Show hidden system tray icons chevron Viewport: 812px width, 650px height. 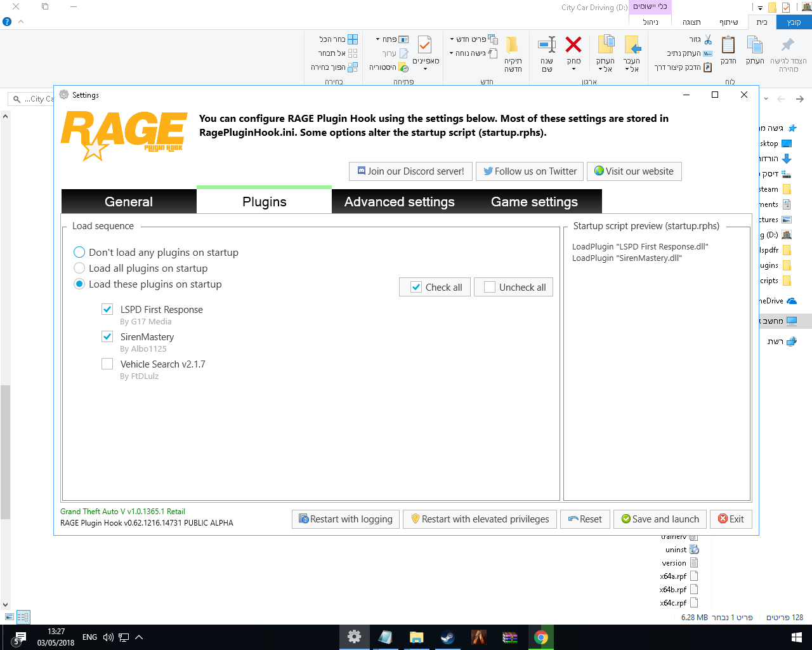(x=139, y=637)
